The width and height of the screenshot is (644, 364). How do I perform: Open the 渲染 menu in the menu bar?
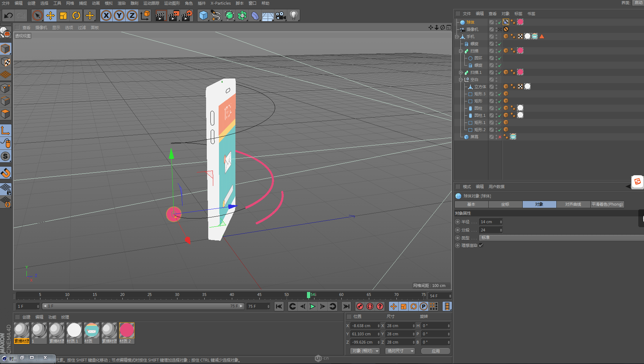(122, 3)
